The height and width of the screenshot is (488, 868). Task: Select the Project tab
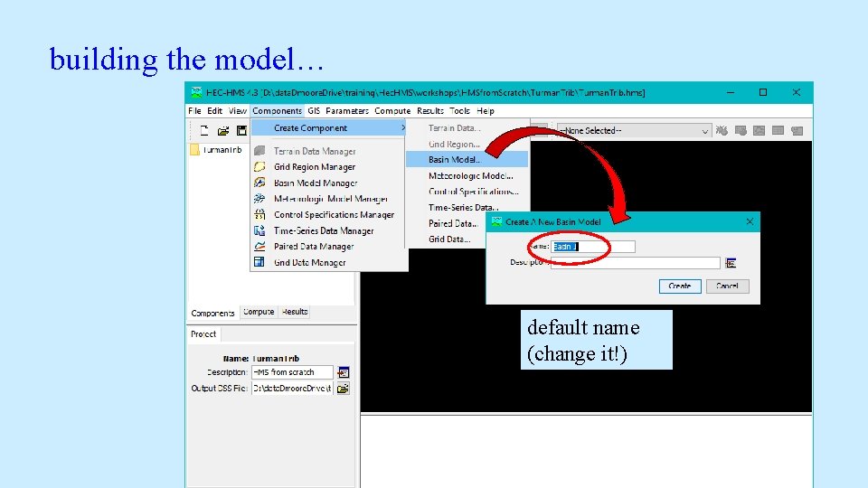tap(203, 334)
